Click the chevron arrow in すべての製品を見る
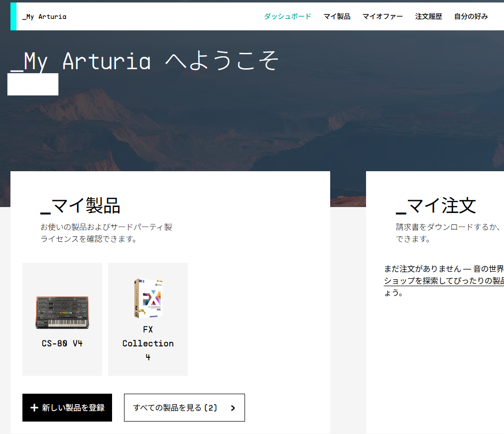The height and width of the screenshot is (434, 504). click(233, 408)
